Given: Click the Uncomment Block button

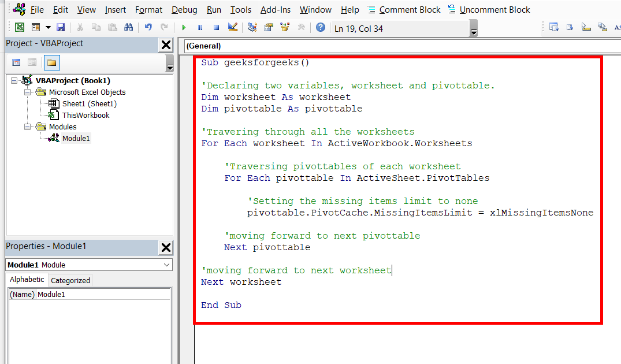Looking at the screenshot, I should click(x=489, y=9).
